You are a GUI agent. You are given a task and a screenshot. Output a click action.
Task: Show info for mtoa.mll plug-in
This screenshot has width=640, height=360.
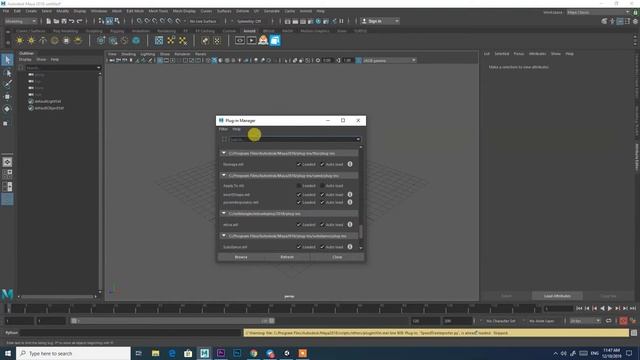(x=350, y=224)
